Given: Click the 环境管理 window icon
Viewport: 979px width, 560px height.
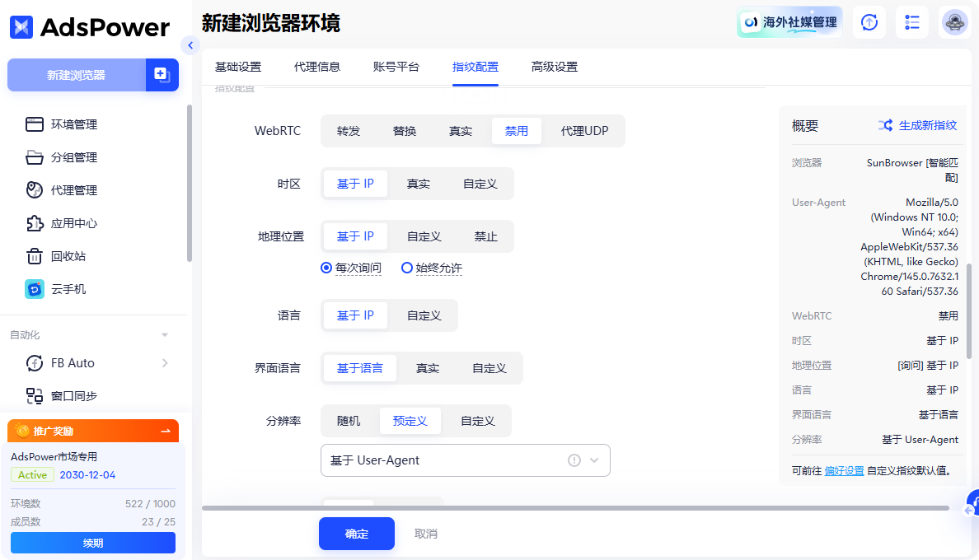Looking at the screenshot, I should 35,124.
